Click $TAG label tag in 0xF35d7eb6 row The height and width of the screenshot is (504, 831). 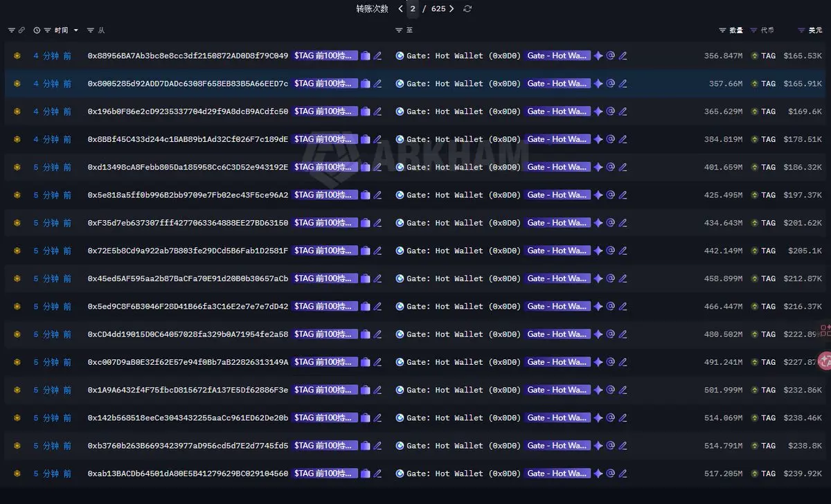tap(325, 223)
